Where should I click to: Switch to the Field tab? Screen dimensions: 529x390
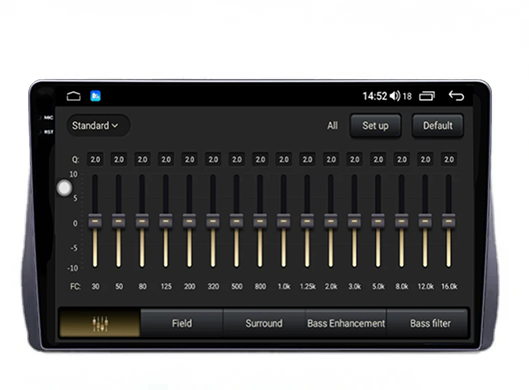click(182, 323)
